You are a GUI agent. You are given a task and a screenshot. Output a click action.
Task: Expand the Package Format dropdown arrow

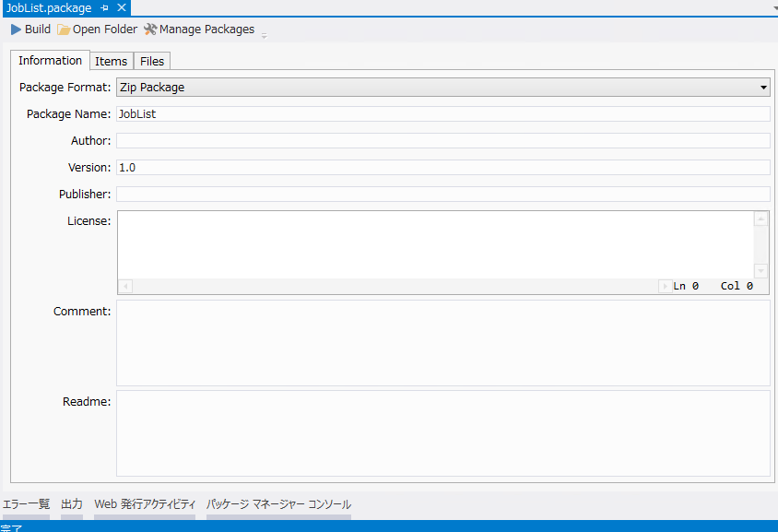click(x=763, y=88)
